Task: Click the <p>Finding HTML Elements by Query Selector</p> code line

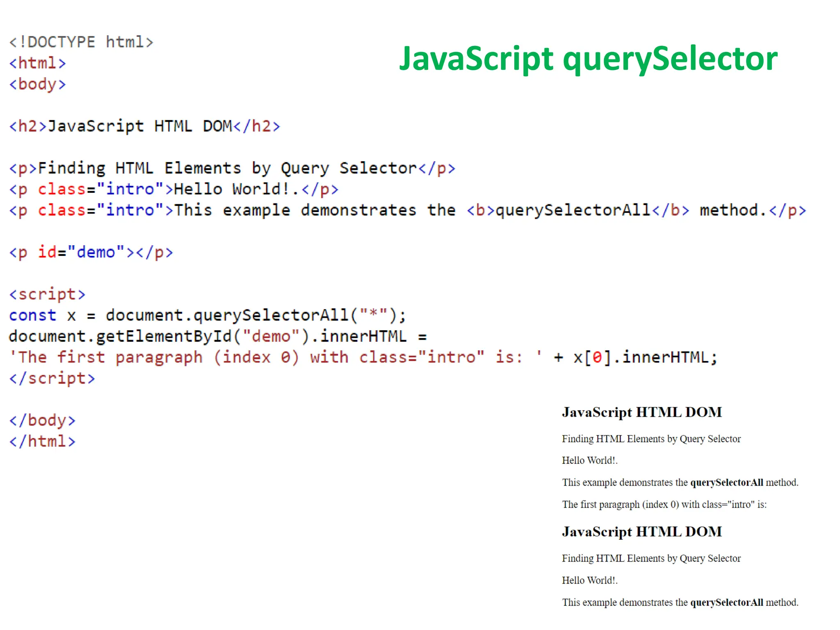Action: 232,169
